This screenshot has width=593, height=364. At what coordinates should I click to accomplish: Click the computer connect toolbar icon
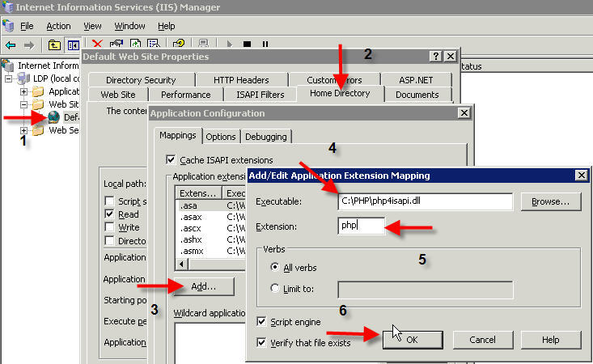204,44
